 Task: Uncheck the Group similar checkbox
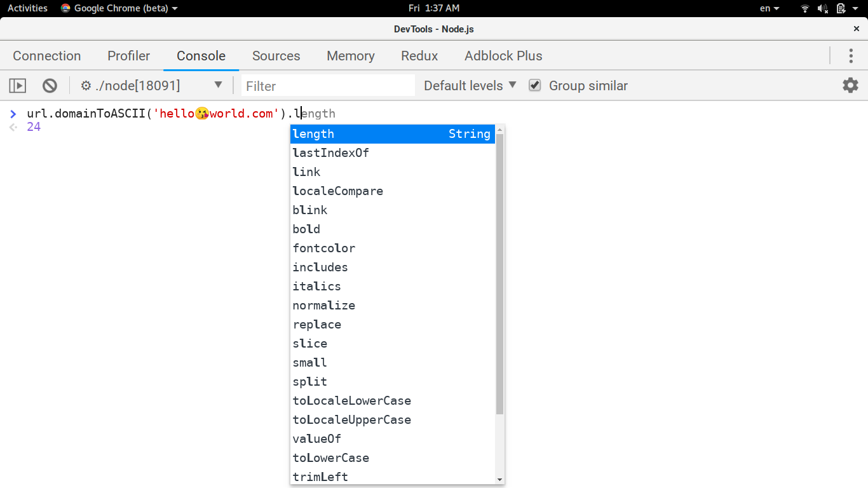(535, 85)
